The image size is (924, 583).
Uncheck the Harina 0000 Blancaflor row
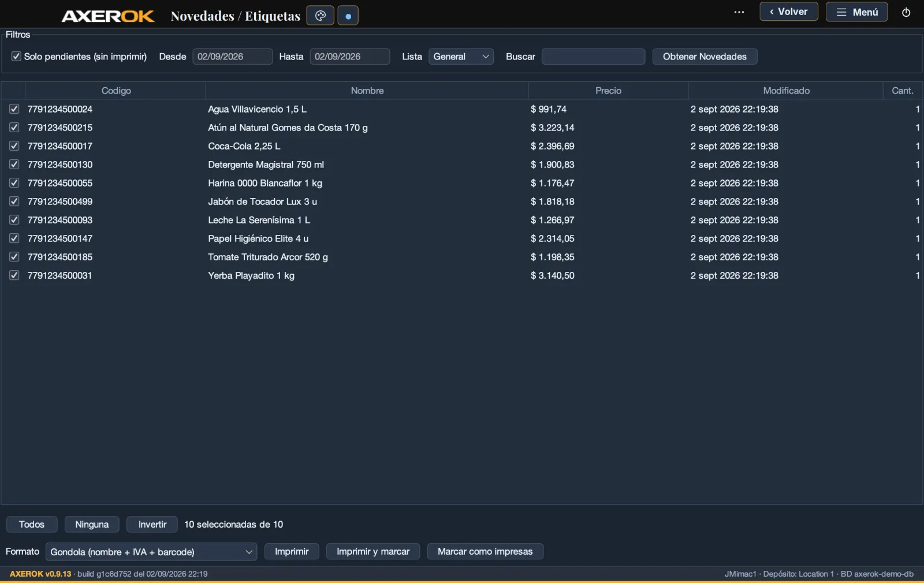pyautogui.click(x=14, y=183)
